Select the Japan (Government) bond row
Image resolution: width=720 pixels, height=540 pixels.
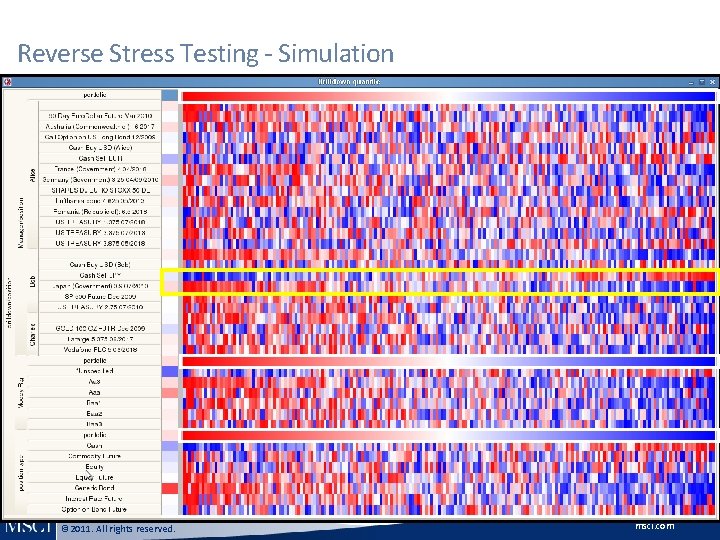point(100,286)
